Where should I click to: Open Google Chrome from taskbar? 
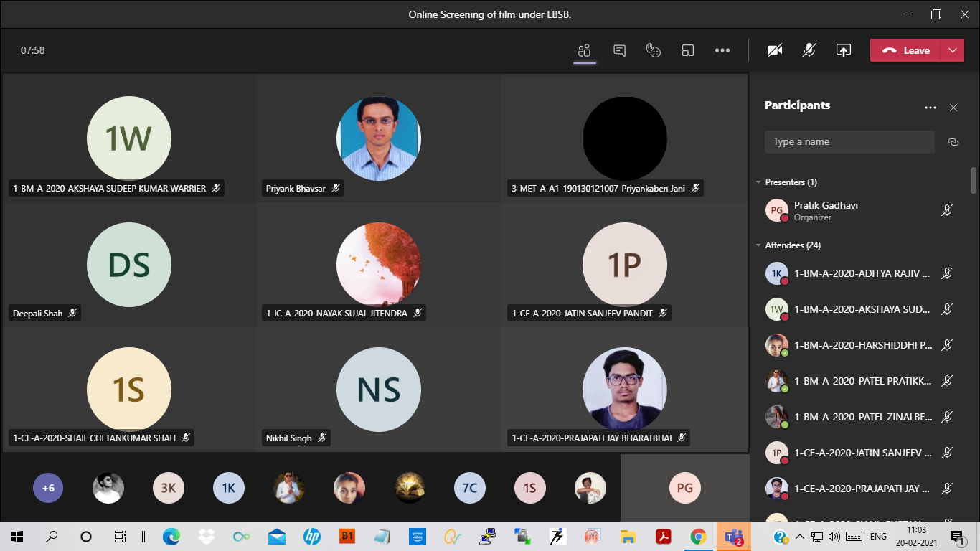coord(698,536)
